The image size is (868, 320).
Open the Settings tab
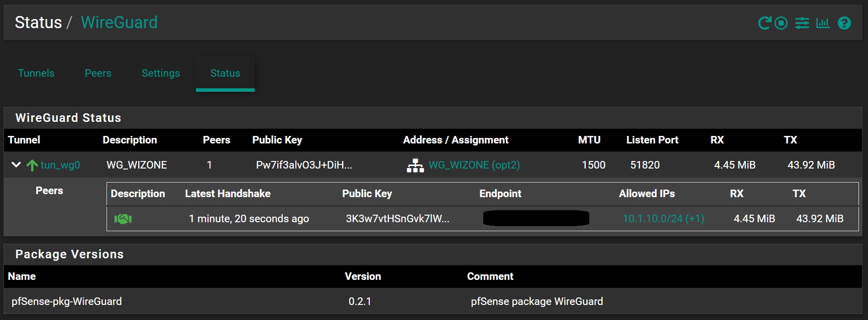pos(161,73)
